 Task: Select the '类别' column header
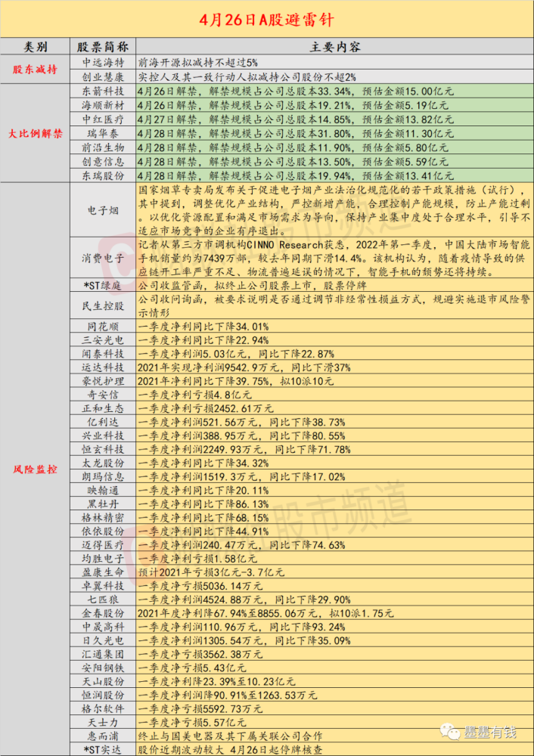coord(36,47)
